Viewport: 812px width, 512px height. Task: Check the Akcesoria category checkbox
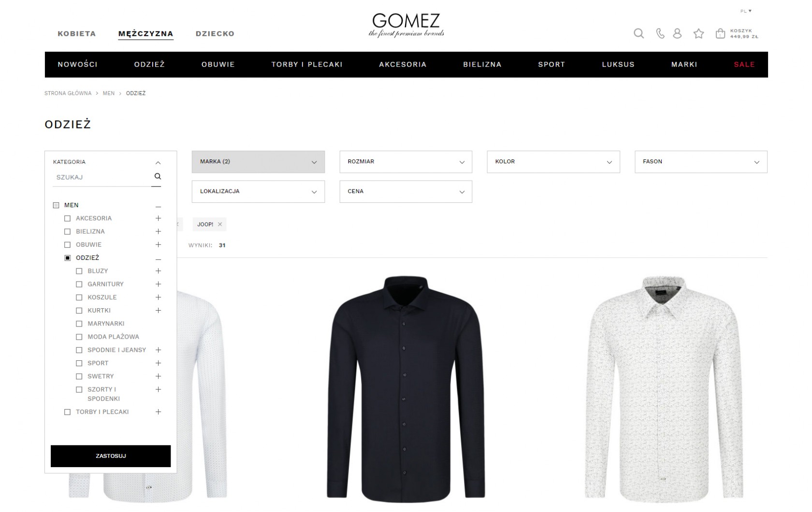click(x=68, y=219)
